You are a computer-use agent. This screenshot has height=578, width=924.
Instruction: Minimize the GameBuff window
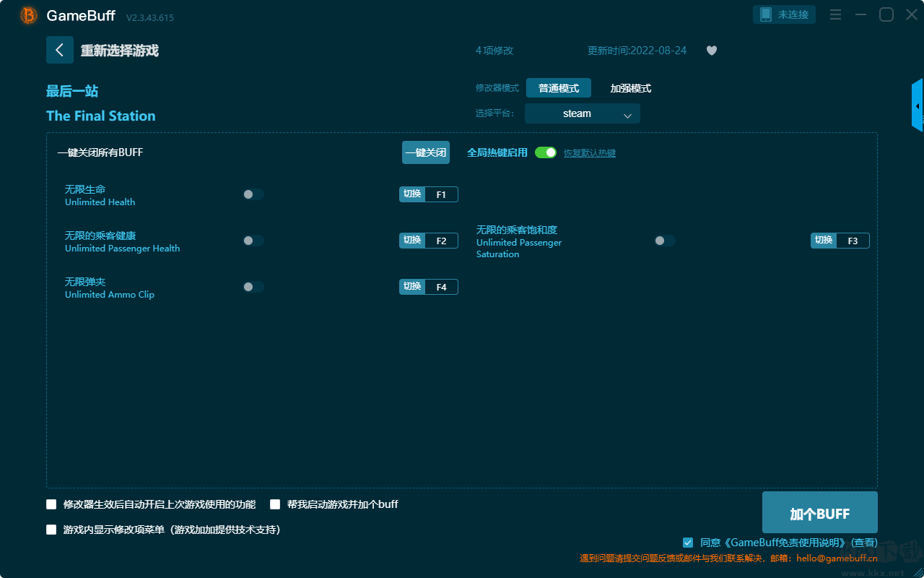(x=860, y=14)
